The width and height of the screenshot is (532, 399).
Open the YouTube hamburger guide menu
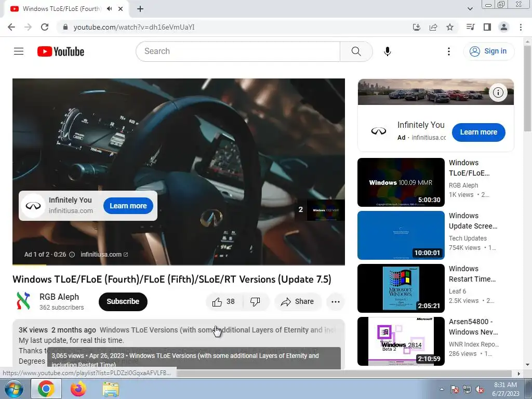(x=19, y=51)
